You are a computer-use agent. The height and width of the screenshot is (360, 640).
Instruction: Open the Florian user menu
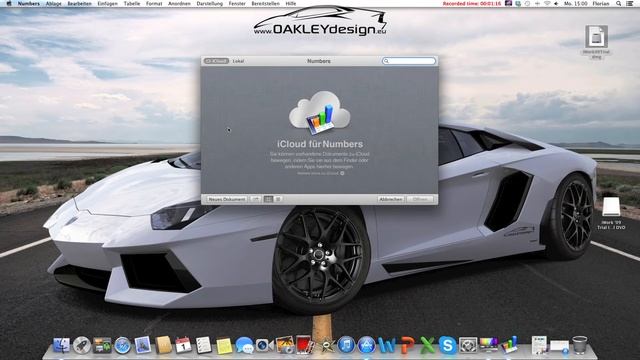(x=600, y=3)
